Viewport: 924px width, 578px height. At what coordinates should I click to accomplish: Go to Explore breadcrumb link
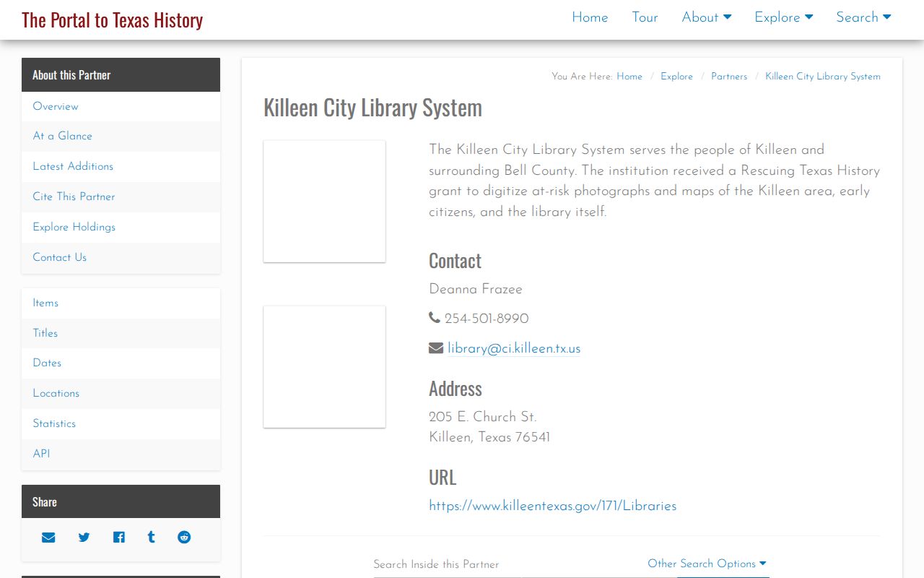click(x=676, y=77)
